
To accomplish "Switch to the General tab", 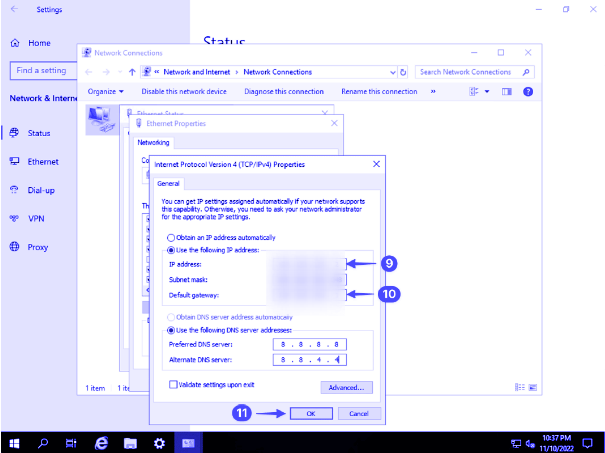I will 168,184.
